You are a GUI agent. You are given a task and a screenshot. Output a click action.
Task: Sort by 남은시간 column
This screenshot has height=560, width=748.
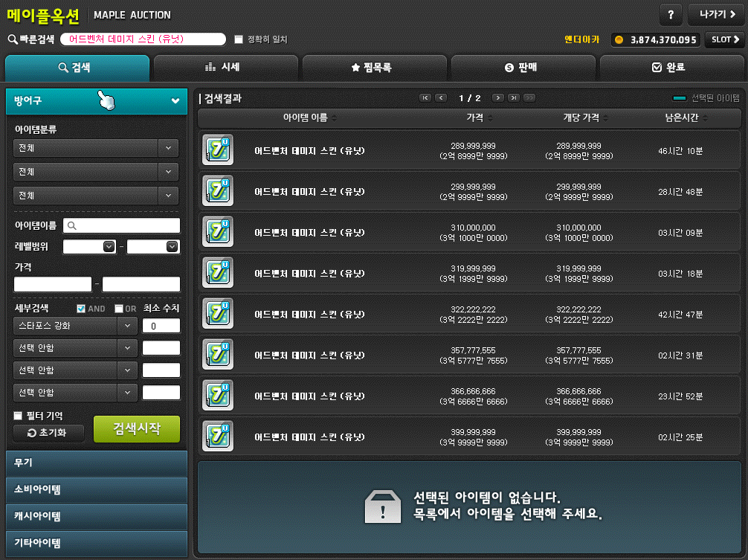686,118
